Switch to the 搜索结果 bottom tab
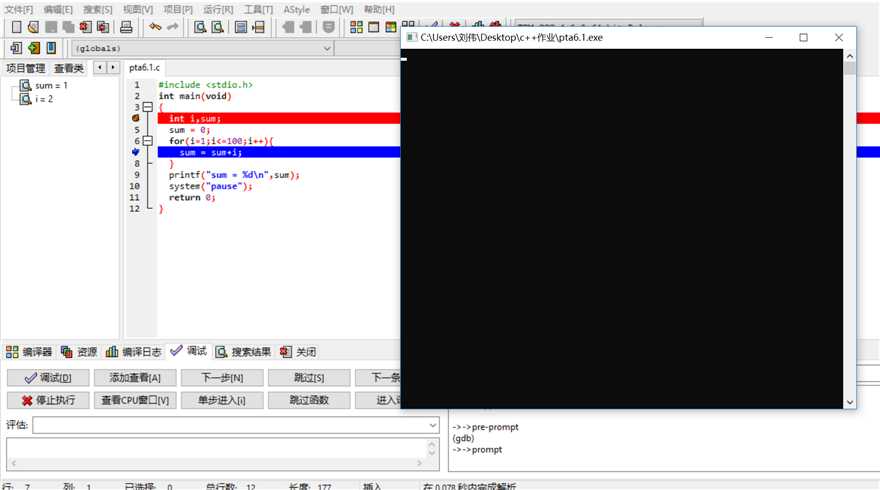880x490 pixels. click(244, 352)
